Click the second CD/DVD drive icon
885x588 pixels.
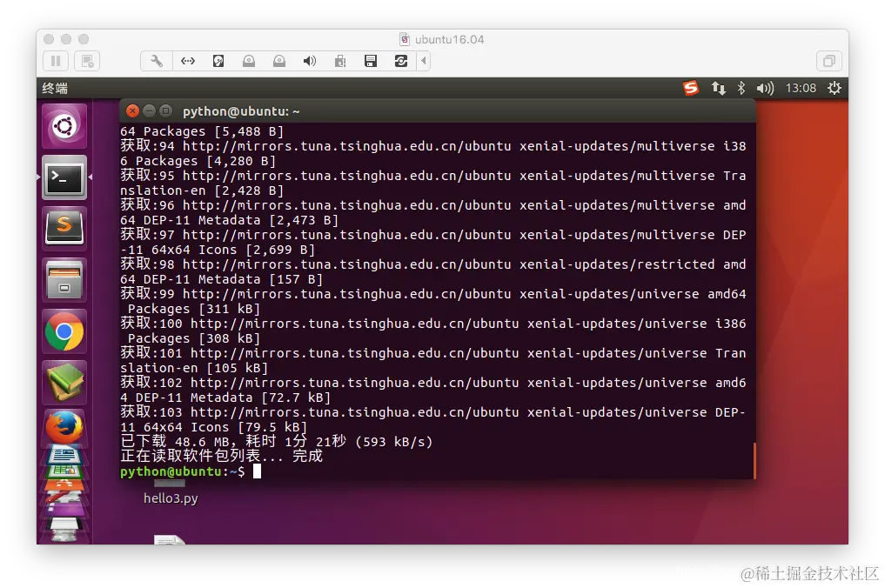click(x=279, y=61)
